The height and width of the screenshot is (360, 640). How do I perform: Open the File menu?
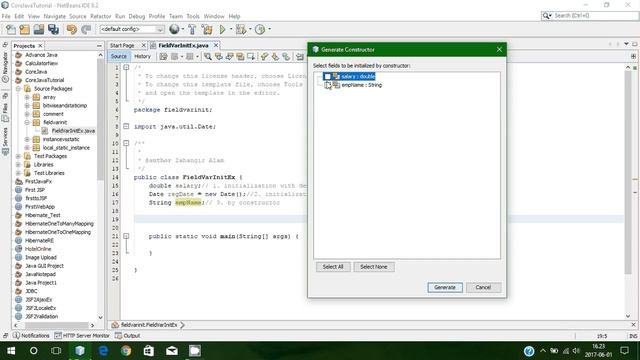click(x=6, y=16)
